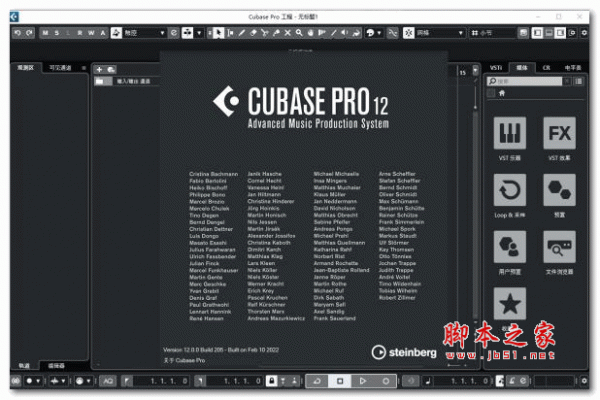Open the record mode dropdown in transport

[32, 381]
